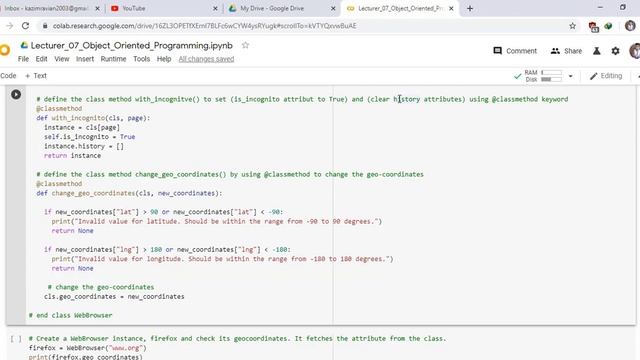Click the browser address bar URL

[204, 26]
